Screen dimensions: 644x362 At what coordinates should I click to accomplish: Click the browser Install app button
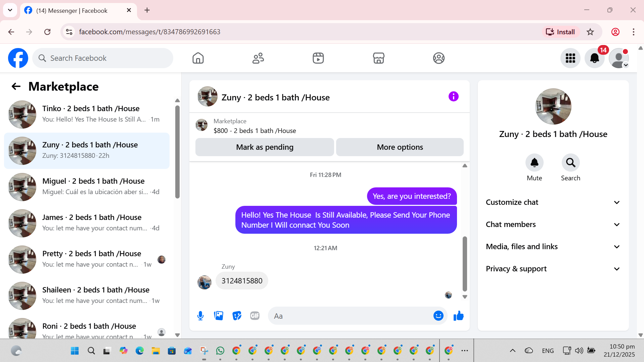coord(560,32)
